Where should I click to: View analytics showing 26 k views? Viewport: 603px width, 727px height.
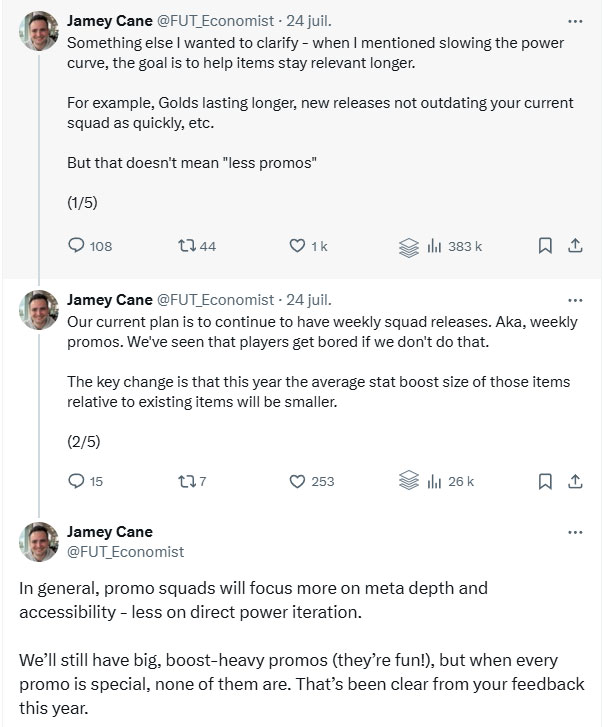pos(451,481)
